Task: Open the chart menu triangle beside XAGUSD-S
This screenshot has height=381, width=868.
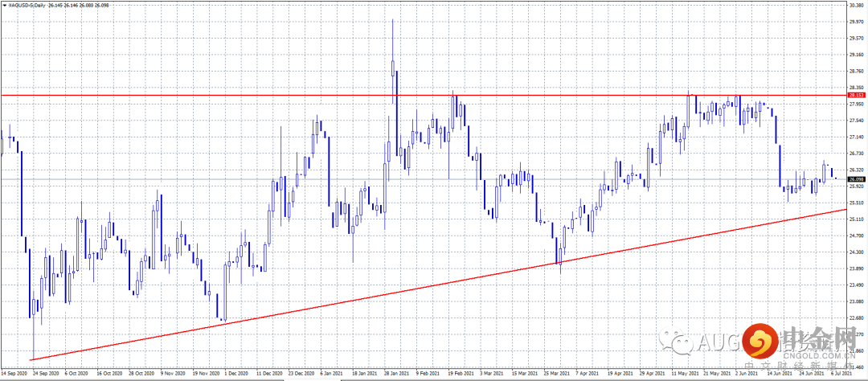Action: (5, 5)
